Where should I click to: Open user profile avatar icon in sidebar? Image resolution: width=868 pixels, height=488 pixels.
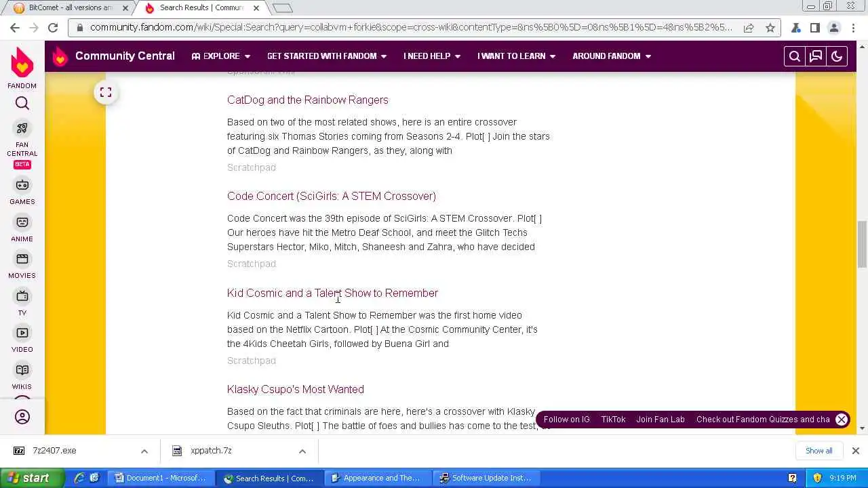click(22, 417)
